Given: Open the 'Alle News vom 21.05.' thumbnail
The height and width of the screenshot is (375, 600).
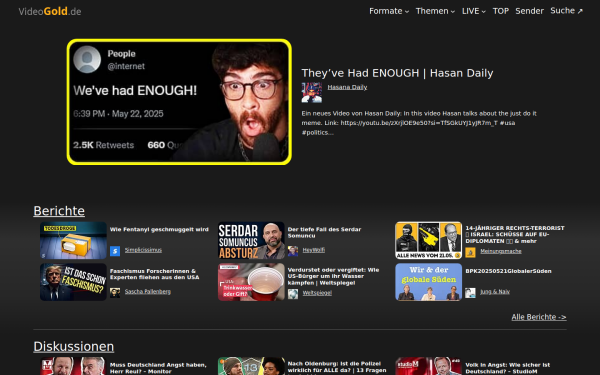Looking at the screenshot, I should (x=429, y=240).
